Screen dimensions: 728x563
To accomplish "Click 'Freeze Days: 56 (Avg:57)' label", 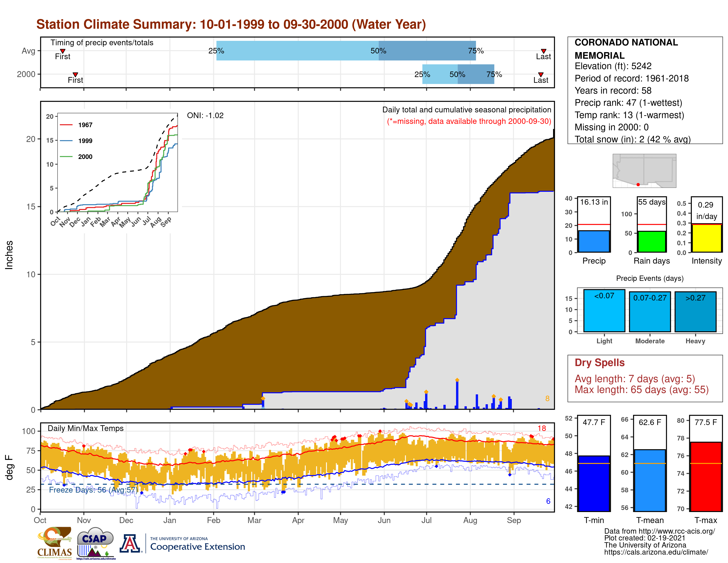I will coord(93,490).
